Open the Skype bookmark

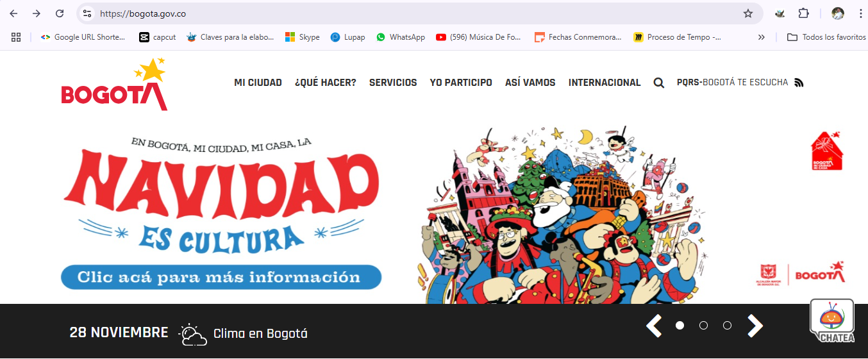303,37
